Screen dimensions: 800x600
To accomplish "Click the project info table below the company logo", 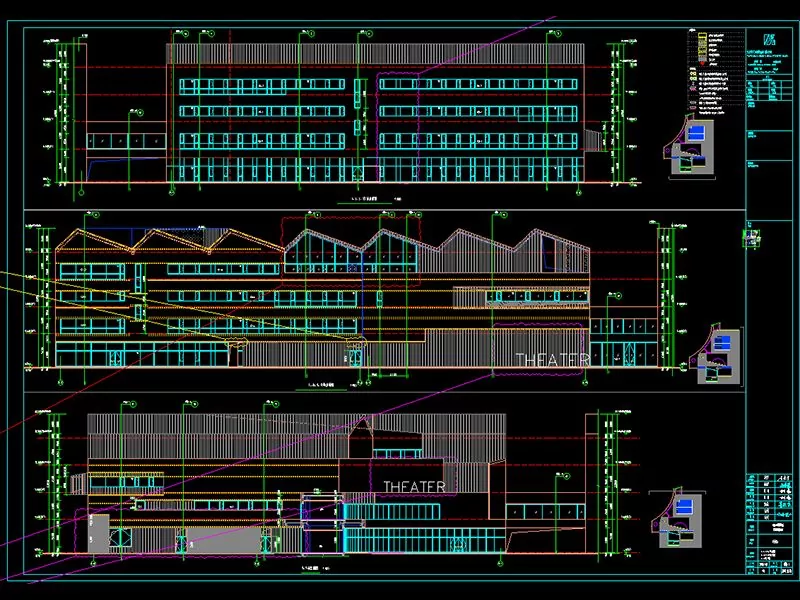I will click(x=768, y=85).
